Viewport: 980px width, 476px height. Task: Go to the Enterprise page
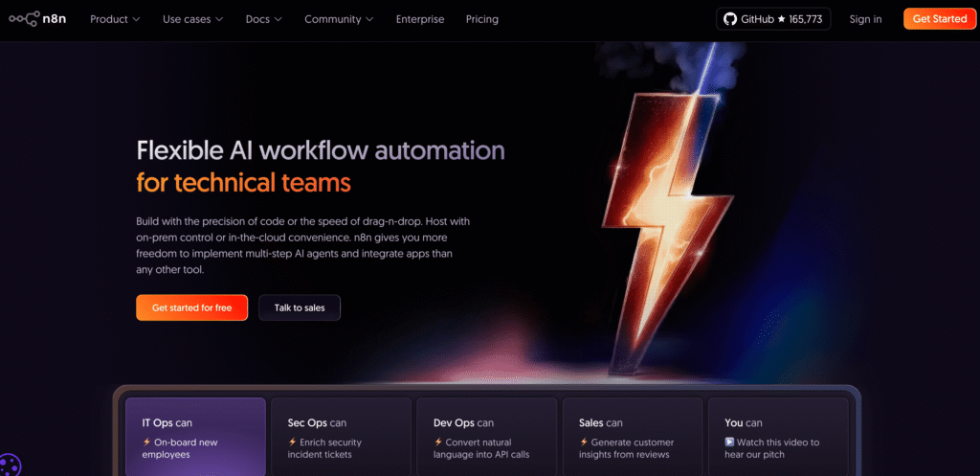click(419, 19)
